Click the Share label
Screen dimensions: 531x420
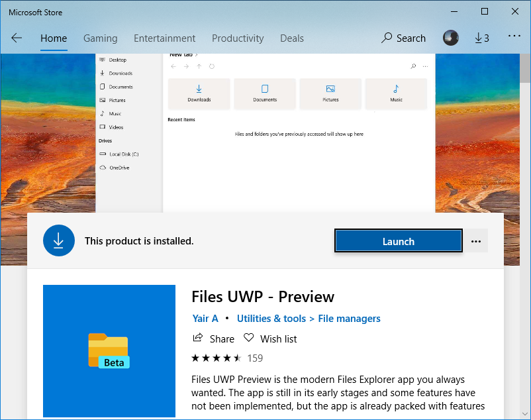coord(222,339)
